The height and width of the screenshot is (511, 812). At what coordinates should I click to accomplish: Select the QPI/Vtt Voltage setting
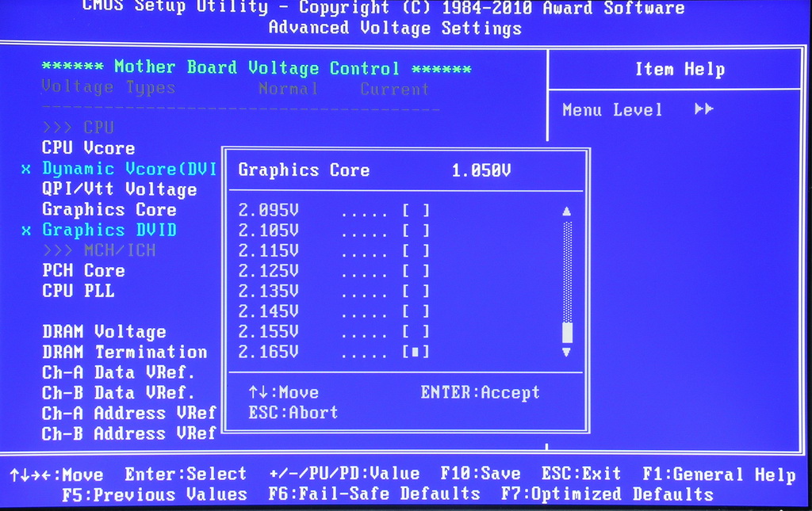click(119, 189)
